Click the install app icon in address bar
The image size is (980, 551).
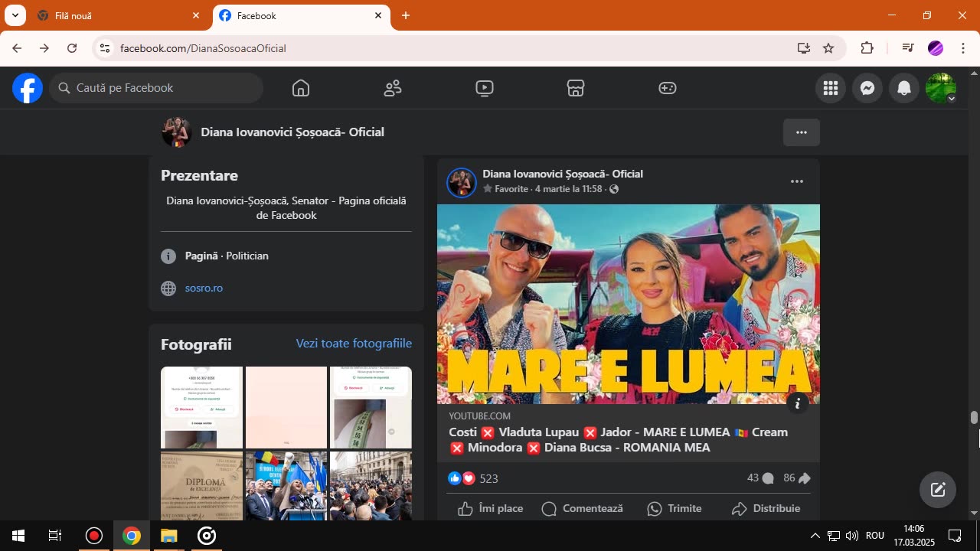point(803,48)
